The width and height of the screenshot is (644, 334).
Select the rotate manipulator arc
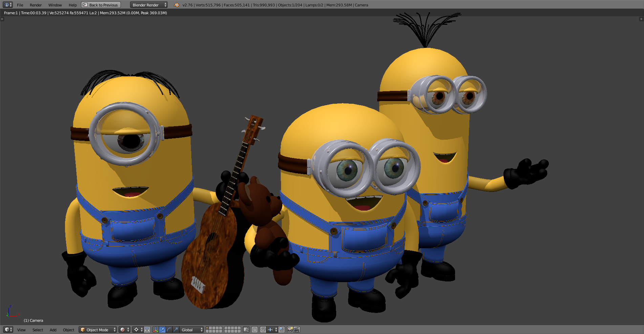click(x=169, y=330)
